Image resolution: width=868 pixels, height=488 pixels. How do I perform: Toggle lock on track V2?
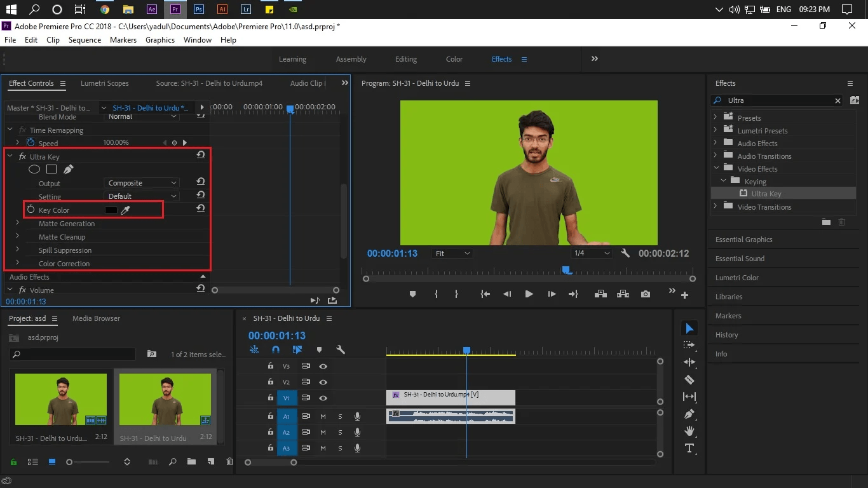click(271, 383)
